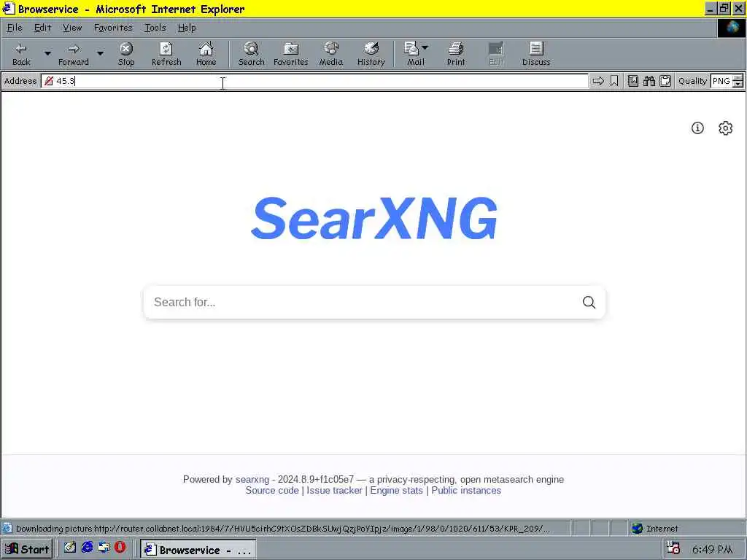Open the Search pane from the toolbar

251,54
